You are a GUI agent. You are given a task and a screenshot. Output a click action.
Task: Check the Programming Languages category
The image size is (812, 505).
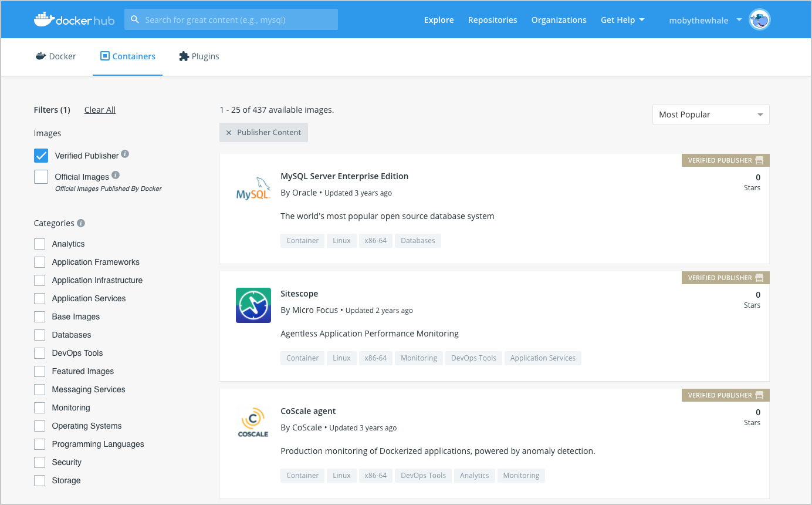39,444
